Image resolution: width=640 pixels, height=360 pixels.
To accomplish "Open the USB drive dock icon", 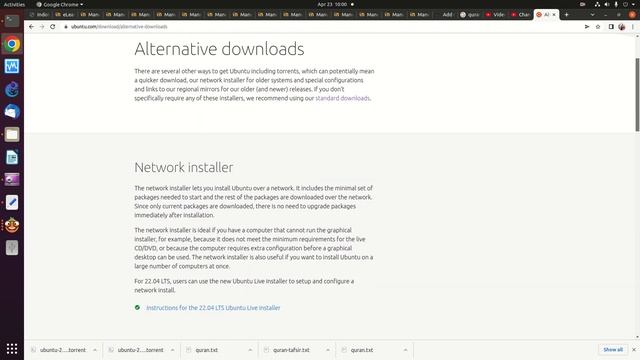I will coord(12,248).
